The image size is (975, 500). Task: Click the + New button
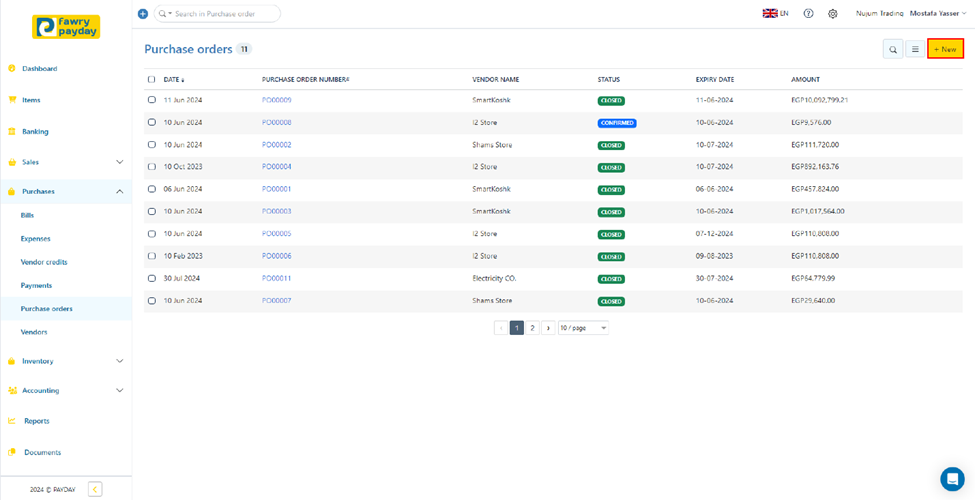point(945,49)
